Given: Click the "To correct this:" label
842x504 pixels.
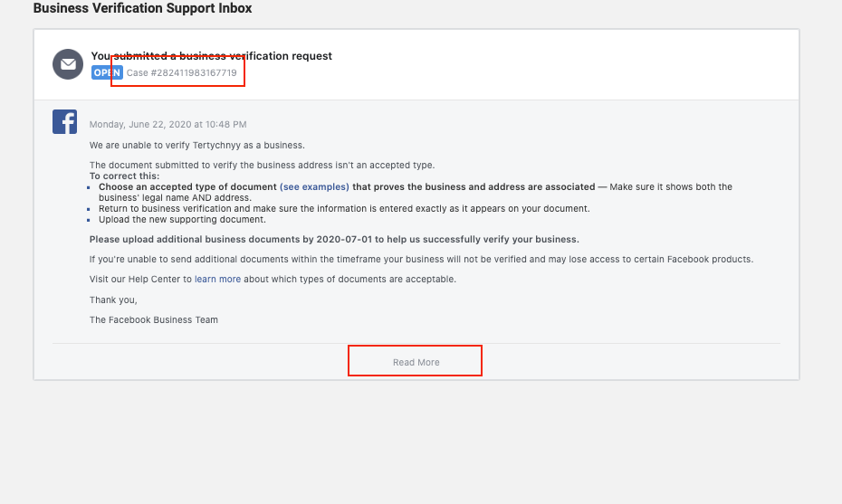Looking at the screenshot, I should (x=124, y=176).
